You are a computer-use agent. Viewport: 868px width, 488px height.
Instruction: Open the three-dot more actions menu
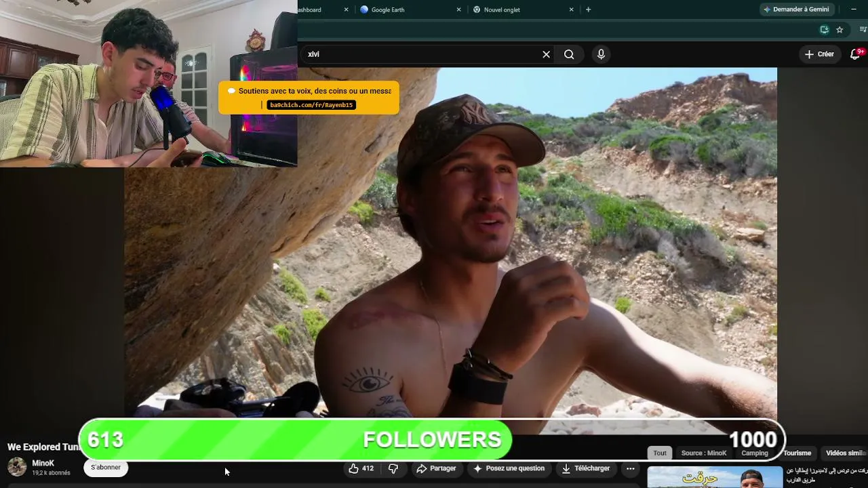pyautogui.click(x=631, y=468)
